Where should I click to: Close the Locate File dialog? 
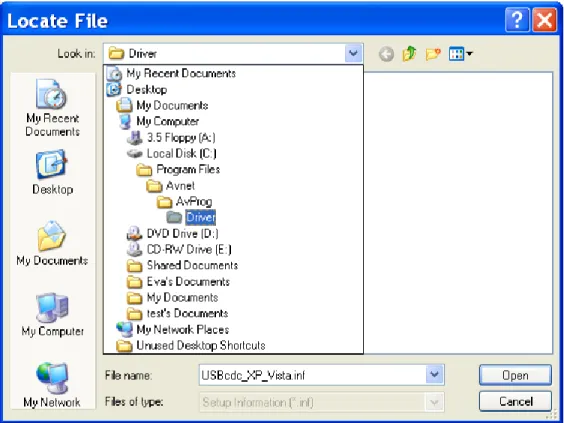click(545, 20)
